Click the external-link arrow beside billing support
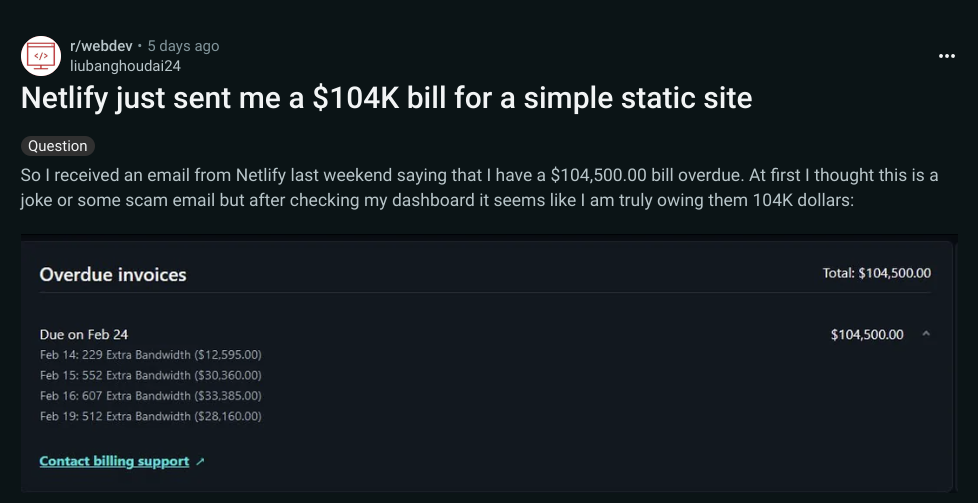This screenshot has width=978, height=503. 201,462
